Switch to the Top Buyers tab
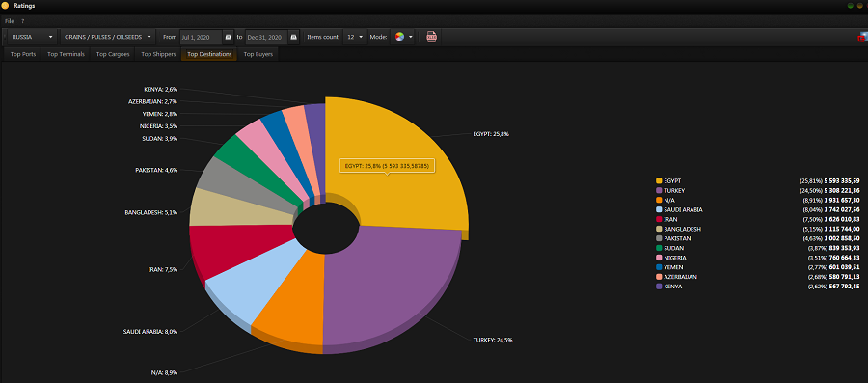 (x=258, y=54)
